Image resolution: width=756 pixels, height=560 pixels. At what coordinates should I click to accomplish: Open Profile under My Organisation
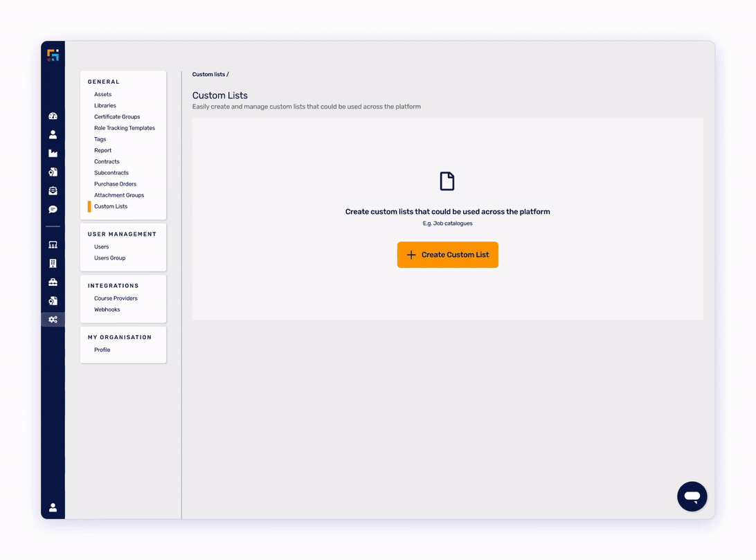coord(102,350)
